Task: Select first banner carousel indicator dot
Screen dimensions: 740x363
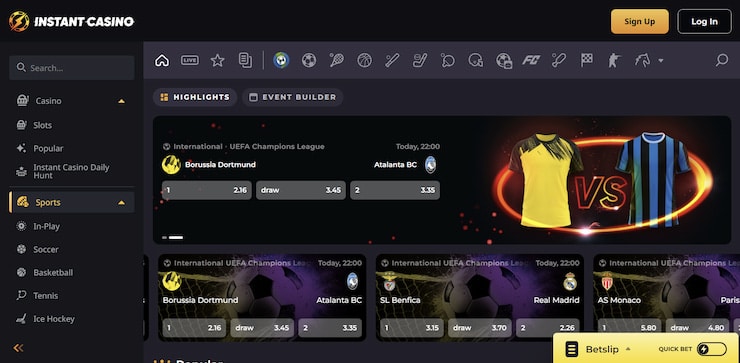Action: [164, 237]
